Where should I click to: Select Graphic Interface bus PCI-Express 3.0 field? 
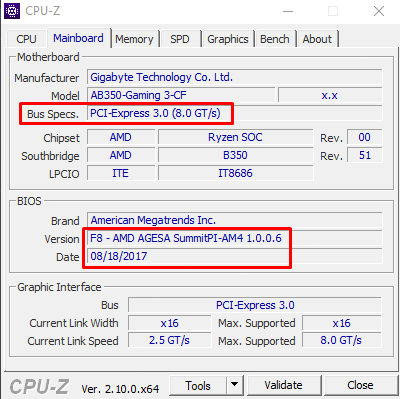tap(255, 305)
